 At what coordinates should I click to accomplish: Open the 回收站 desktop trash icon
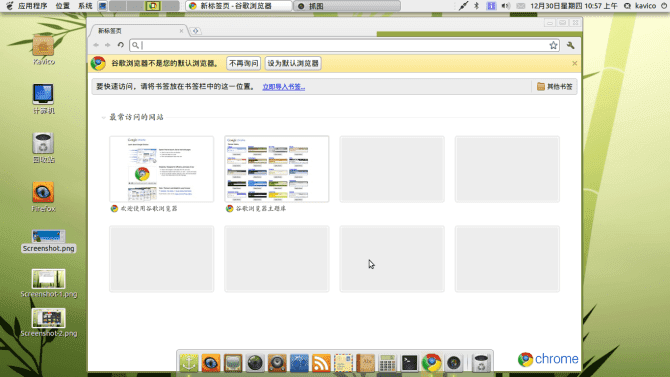(x=43, y=148)
